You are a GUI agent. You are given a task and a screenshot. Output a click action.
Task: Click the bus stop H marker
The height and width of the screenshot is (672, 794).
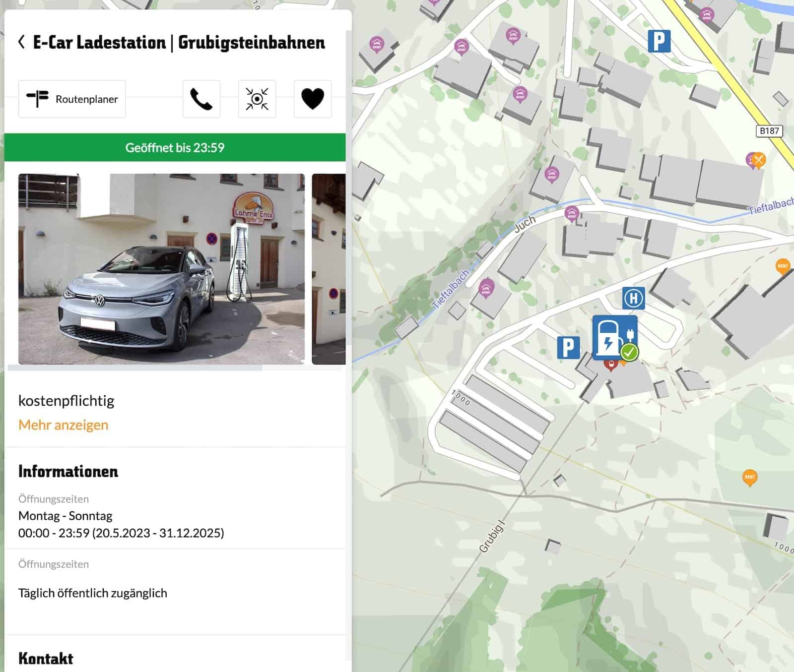point(634,299)
